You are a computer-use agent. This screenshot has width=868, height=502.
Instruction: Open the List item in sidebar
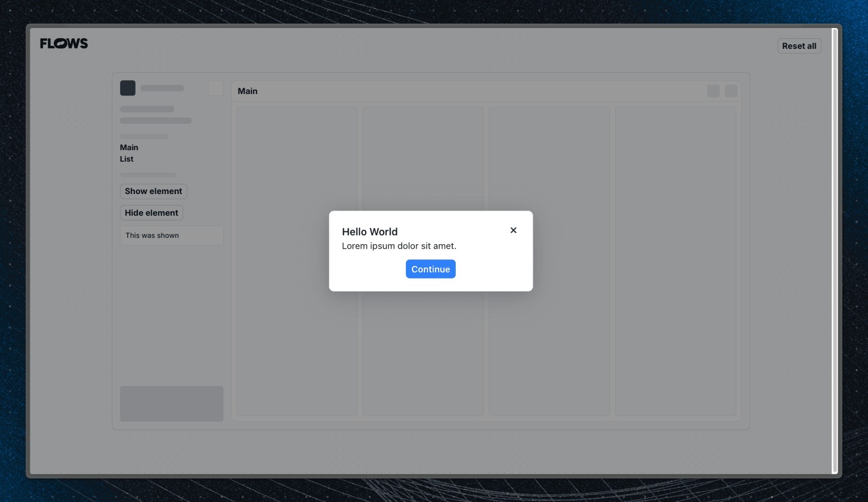126,159
